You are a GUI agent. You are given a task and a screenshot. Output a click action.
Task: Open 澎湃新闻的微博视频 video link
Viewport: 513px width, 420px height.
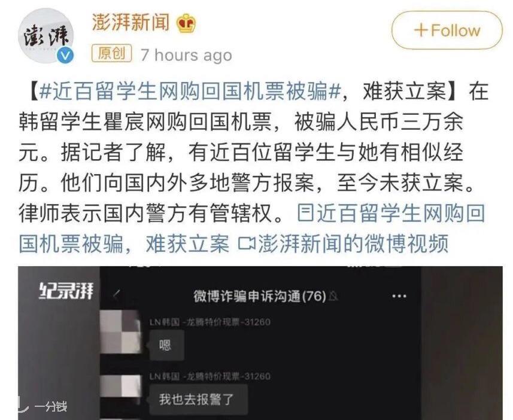click(353, 244)
